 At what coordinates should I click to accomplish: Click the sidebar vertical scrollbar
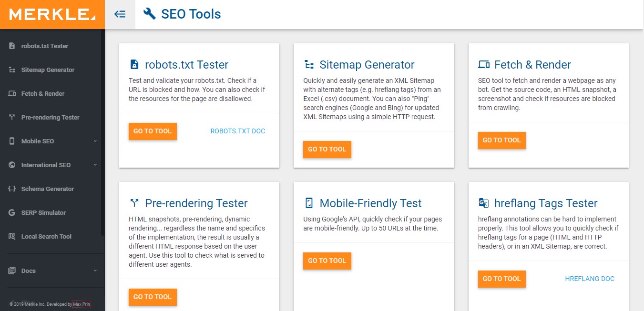tap(102, 132)
